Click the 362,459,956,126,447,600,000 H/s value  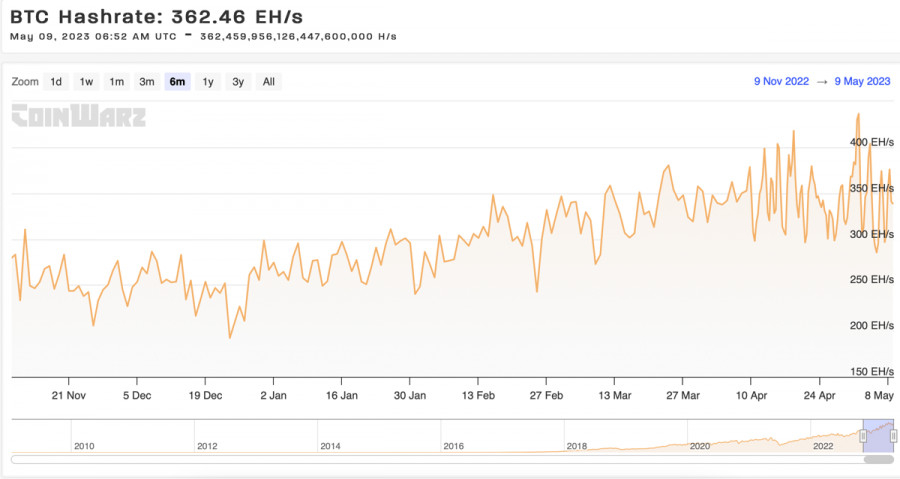coord(298,36)
